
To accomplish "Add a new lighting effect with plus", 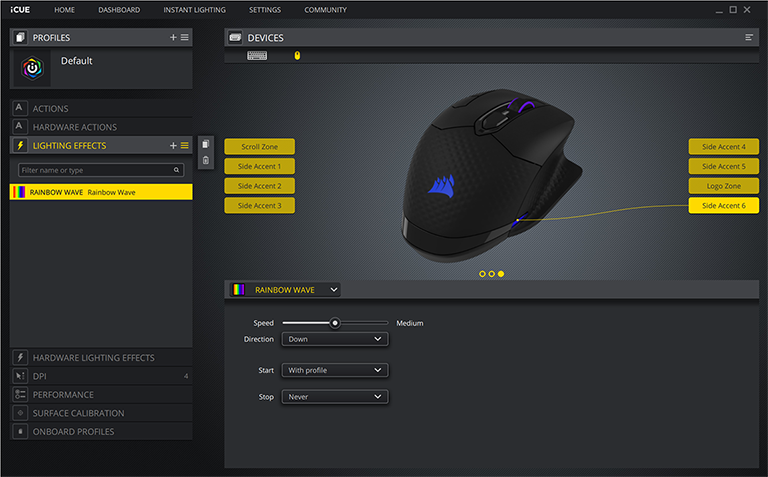I will 173,145.
